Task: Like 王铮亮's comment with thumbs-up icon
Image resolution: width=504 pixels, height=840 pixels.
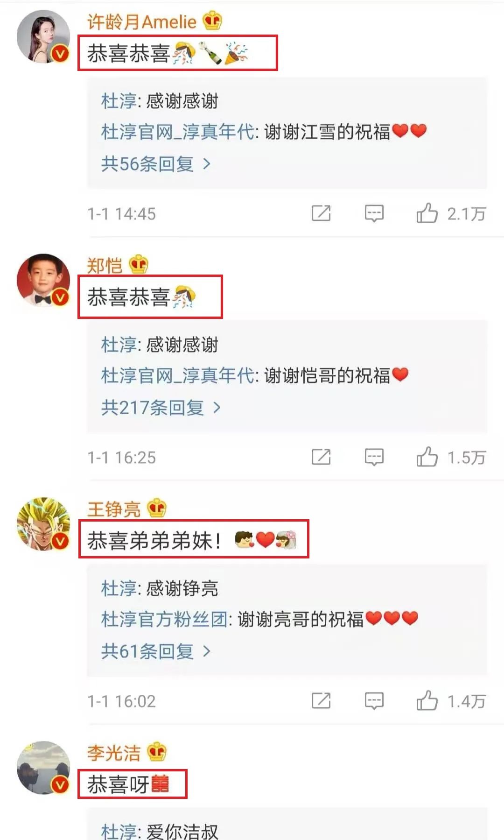Action: pos(427,701)
